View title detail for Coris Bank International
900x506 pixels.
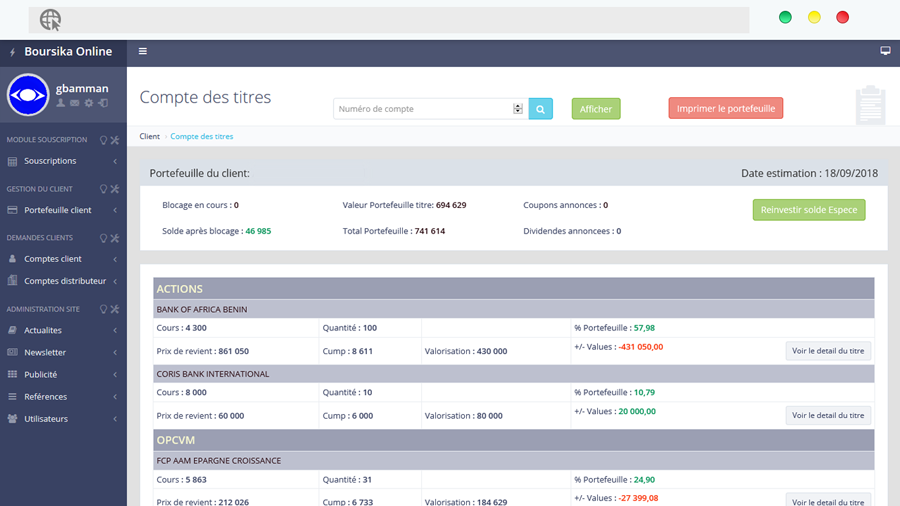click(x=828, y=415)
